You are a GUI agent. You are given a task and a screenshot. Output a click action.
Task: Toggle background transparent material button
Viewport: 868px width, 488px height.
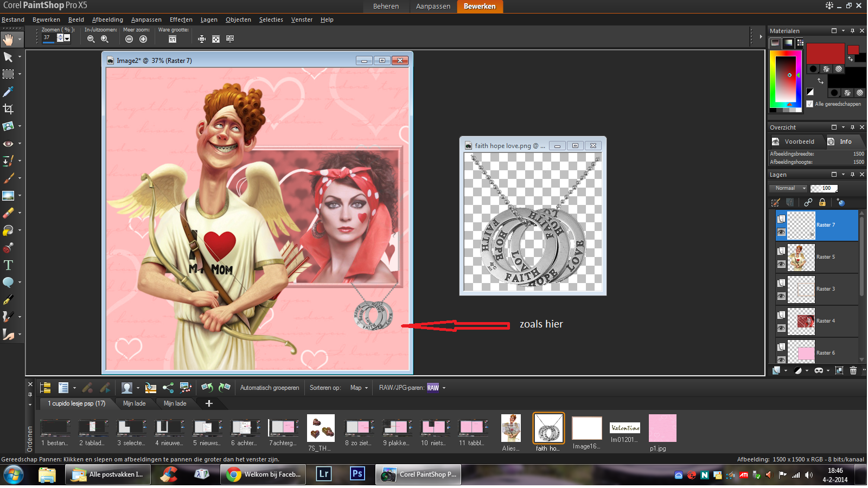coord(860,93)
